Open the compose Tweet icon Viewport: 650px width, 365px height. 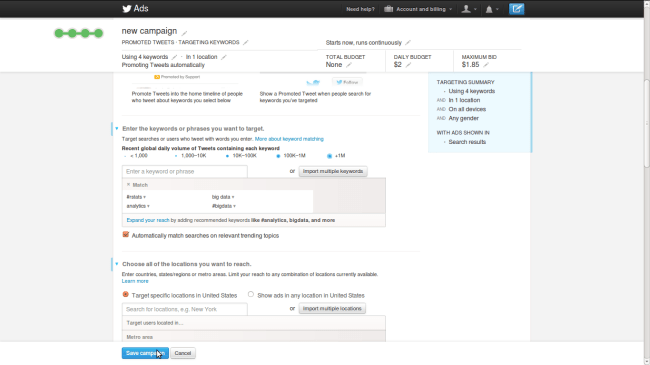click(517, 9)
